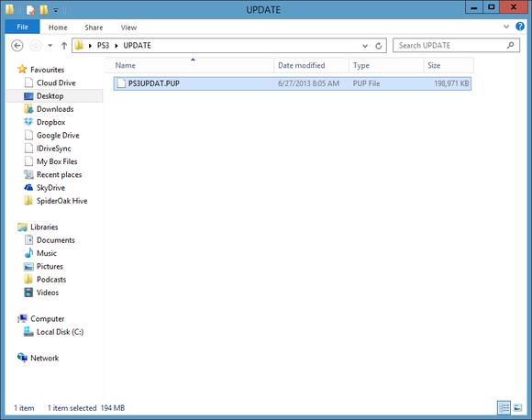Open the View ribbon tab
This screenshot has height=420, width=532.
click(x=128, y=28)
